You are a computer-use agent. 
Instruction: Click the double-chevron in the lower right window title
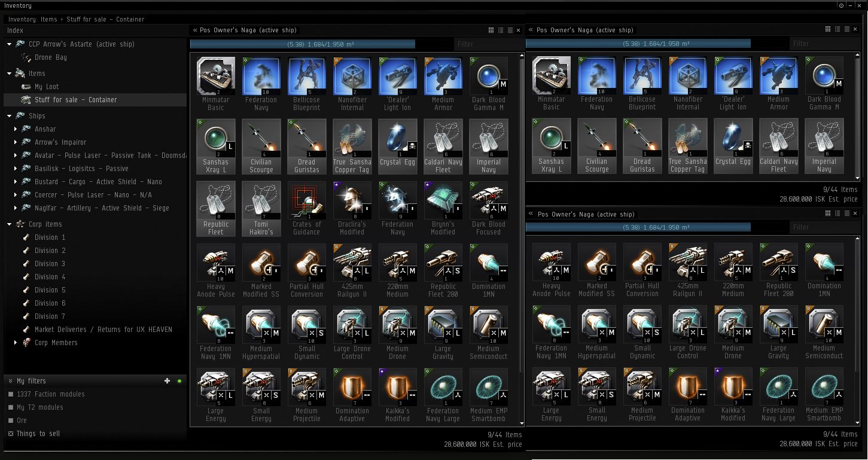pos(531,214)
